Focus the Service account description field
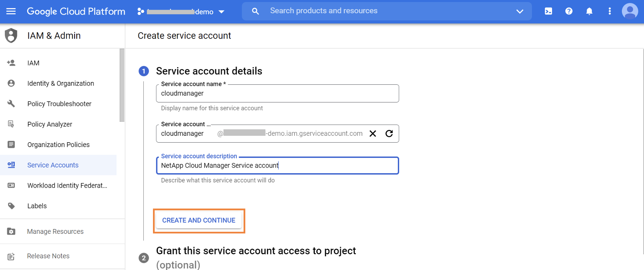 tap(277, 166)
